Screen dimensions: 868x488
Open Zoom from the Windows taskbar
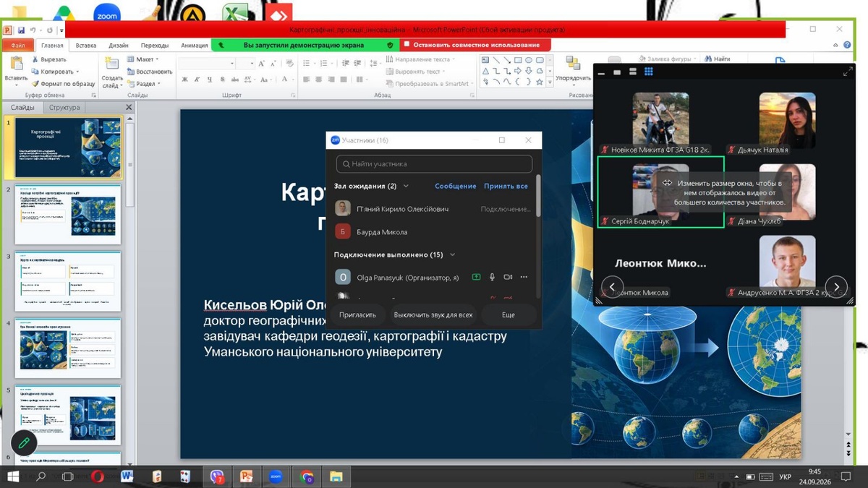276,476
